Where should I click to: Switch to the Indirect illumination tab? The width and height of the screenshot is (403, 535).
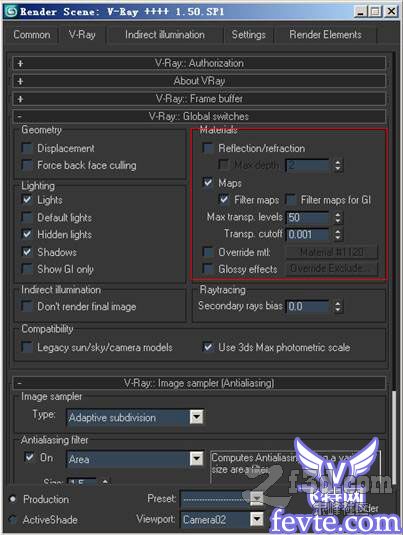pos(165,35)
